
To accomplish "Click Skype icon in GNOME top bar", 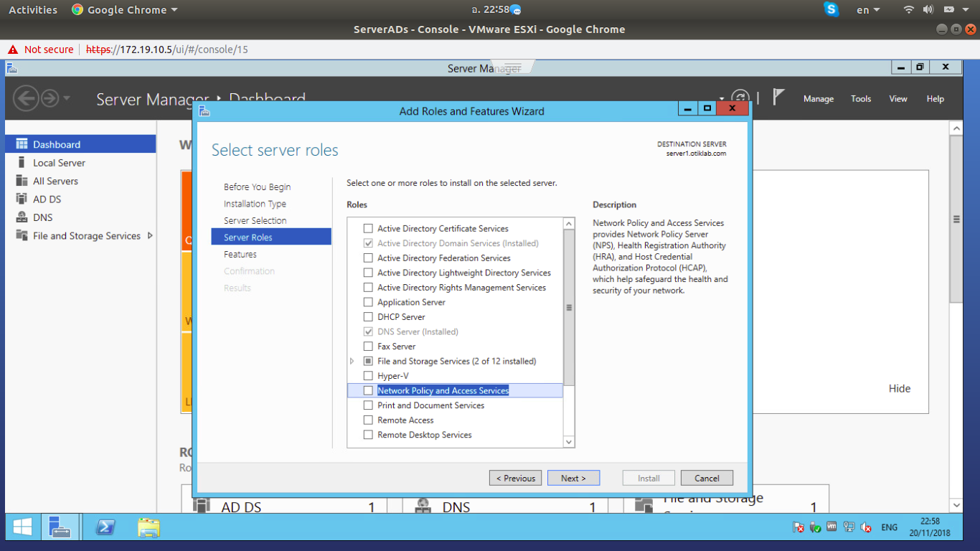I will (831, 9).
